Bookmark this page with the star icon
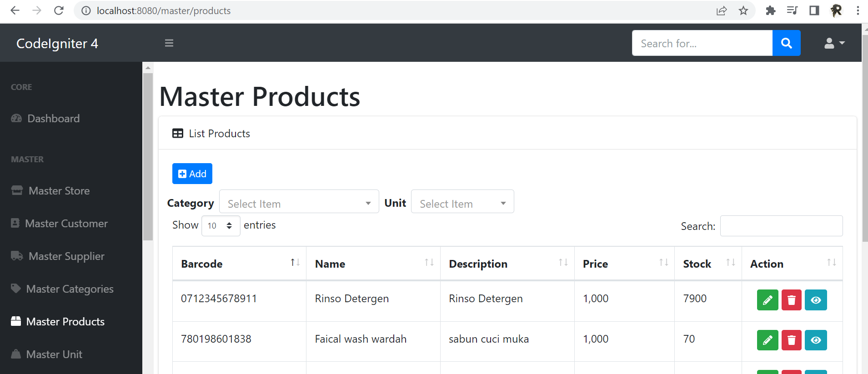The image size is (868, 374). [743, 10]
